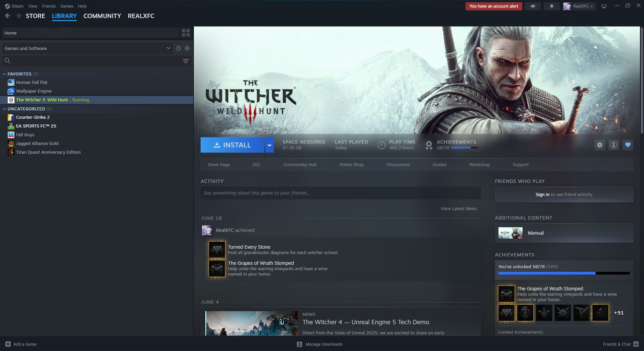Open Workshop tab

(479, 165)
